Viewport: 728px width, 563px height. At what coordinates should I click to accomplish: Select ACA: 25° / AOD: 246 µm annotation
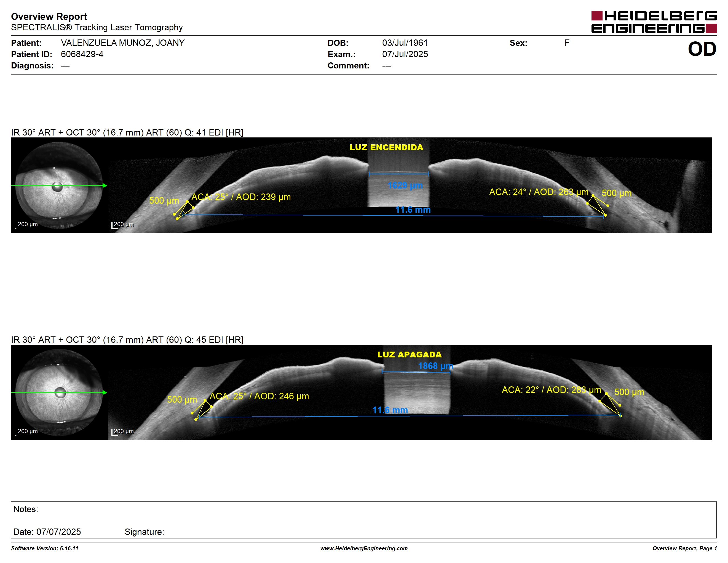tap(259, 396)
